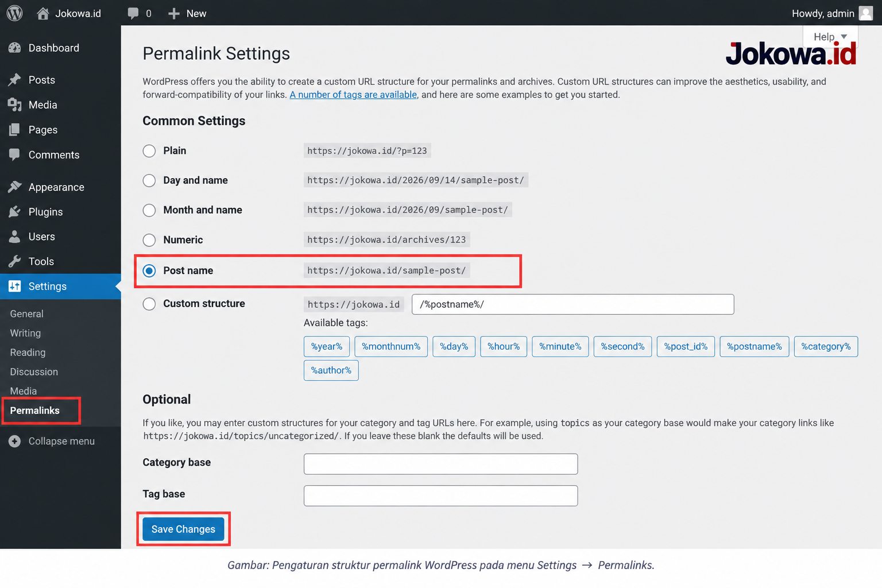Select the Day and name radio button
This screenshot has width=882, height=588.
149,180
